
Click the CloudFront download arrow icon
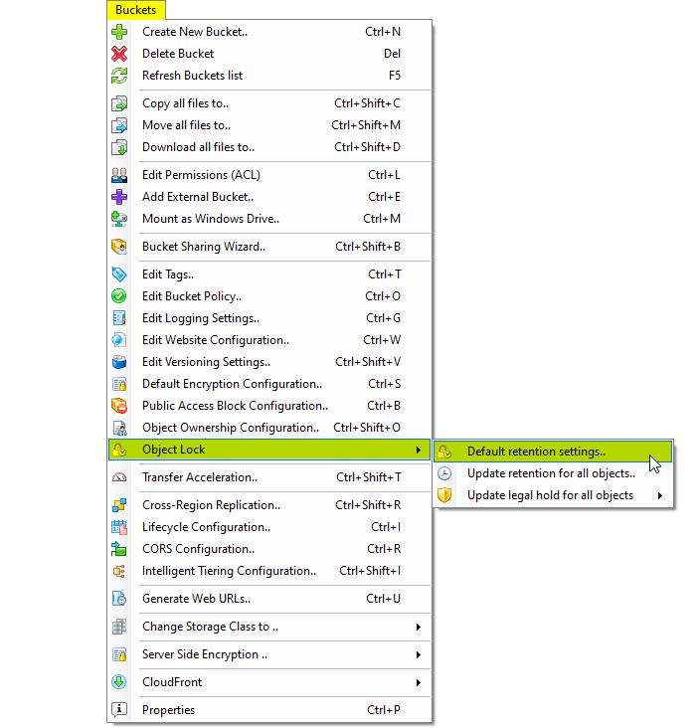point(119,682)
